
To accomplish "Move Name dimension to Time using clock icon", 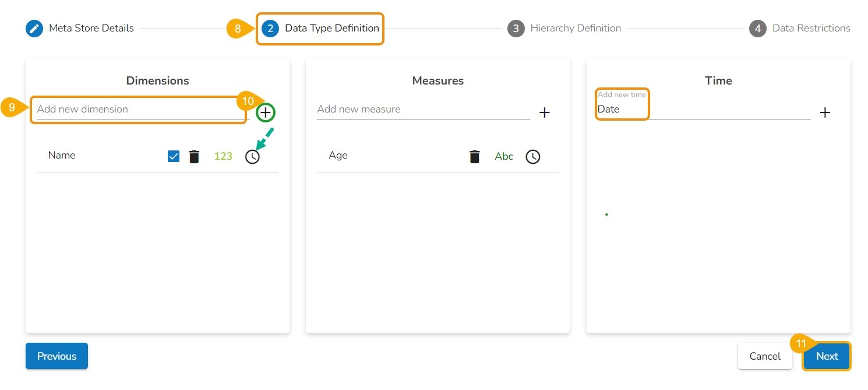I will coord(252,156).
